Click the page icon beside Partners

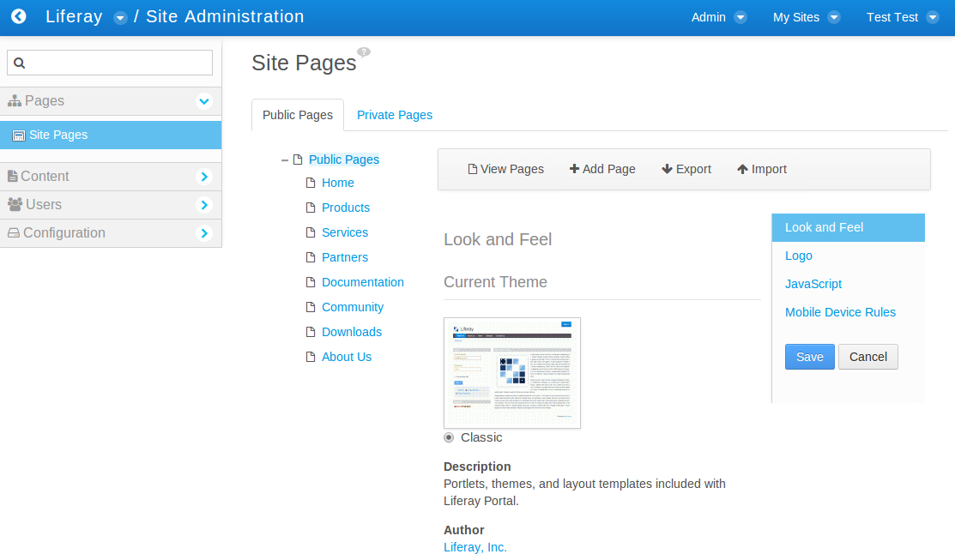click(x=311, y=257)
